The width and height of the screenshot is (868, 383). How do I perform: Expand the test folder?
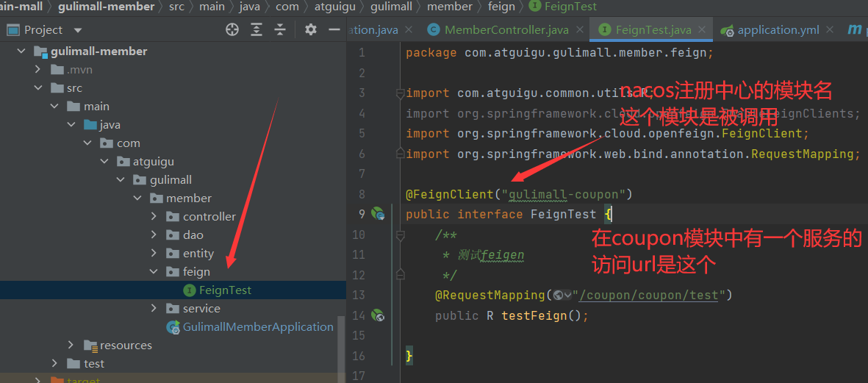[x=54, y=364]
